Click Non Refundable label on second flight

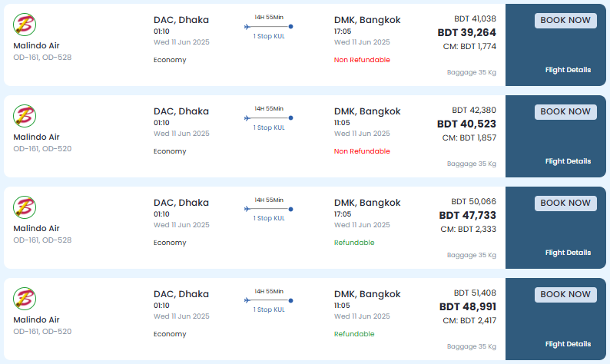tap(362, 151)
